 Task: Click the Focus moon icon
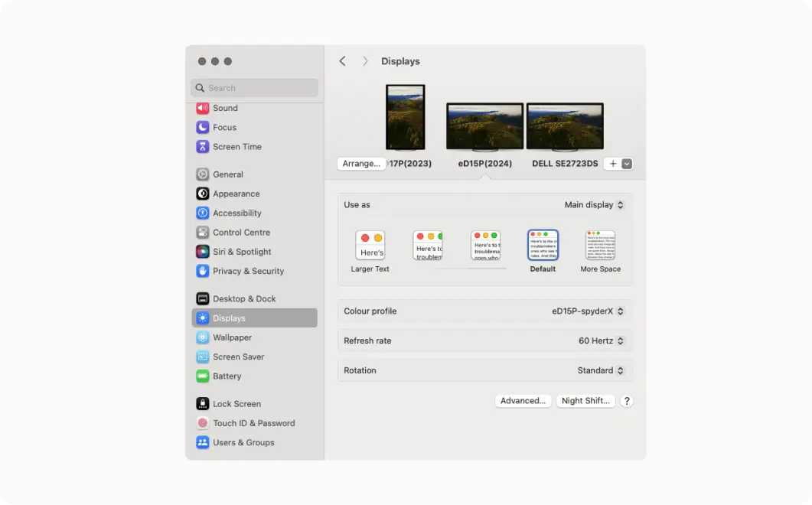(x=203, y=127)
